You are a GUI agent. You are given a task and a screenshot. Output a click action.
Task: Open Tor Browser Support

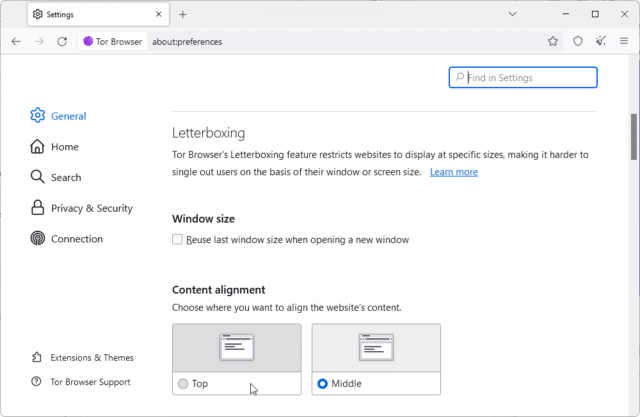point(81,382)
